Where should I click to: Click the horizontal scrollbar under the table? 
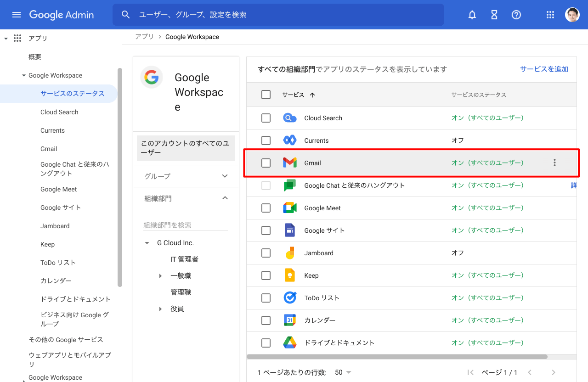pos(397,356)
